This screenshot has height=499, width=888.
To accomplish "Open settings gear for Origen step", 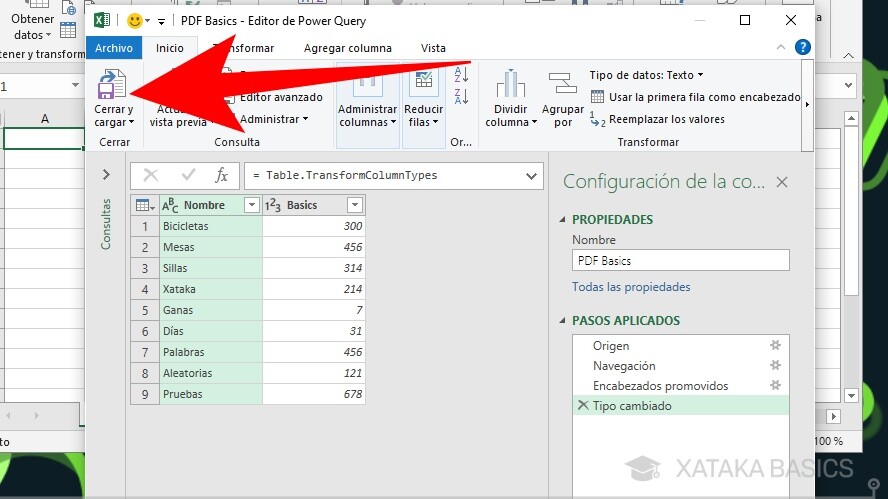I will click(775, 345).
